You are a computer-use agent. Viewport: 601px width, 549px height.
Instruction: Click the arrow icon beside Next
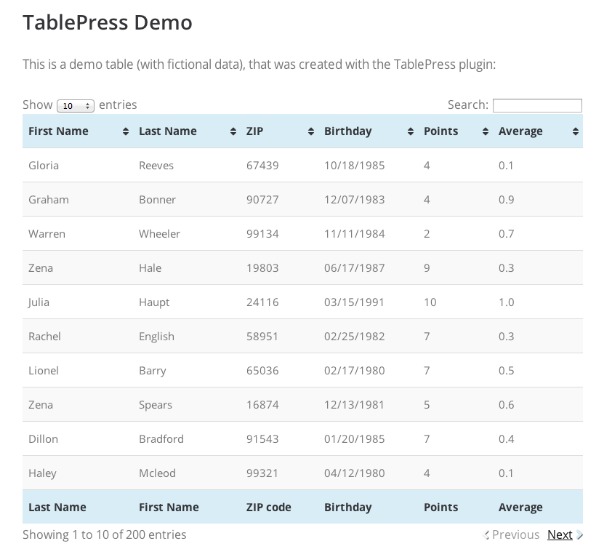coord(580,536)
